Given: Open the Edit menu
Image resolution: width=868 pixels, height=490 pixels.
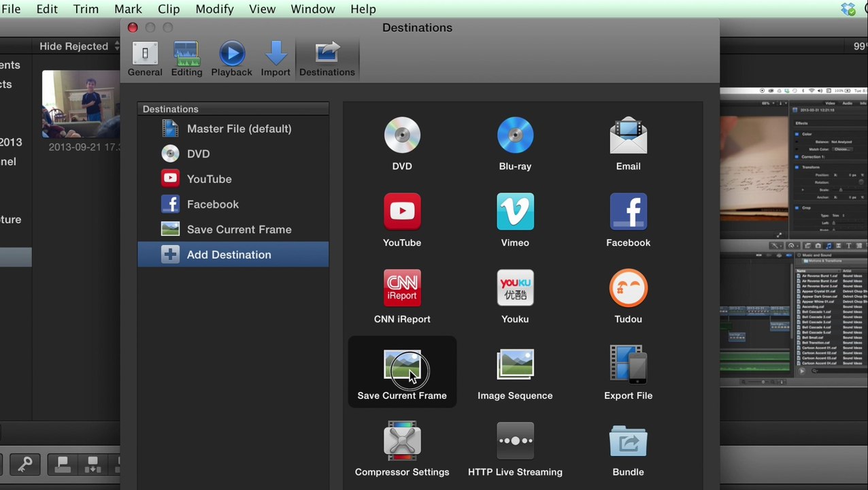Looking at the screenshot, I should tap(46, 9).
